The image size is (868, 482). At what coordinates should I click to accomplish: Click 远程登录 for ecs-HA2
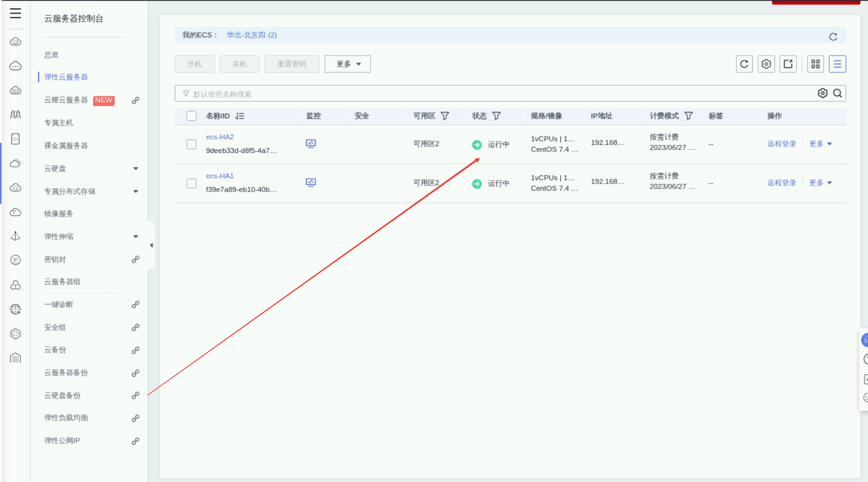tap(782, 144)
